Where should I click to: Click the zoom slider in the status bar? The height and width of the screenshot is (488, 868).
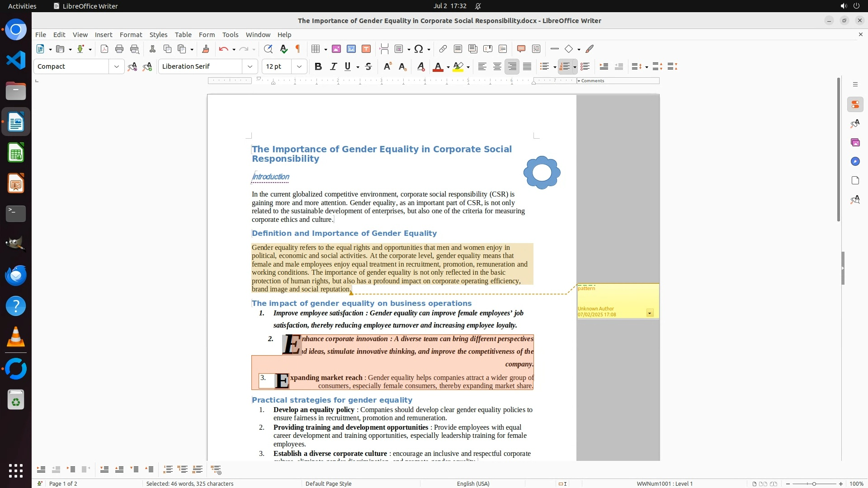(x=814, y=484)
